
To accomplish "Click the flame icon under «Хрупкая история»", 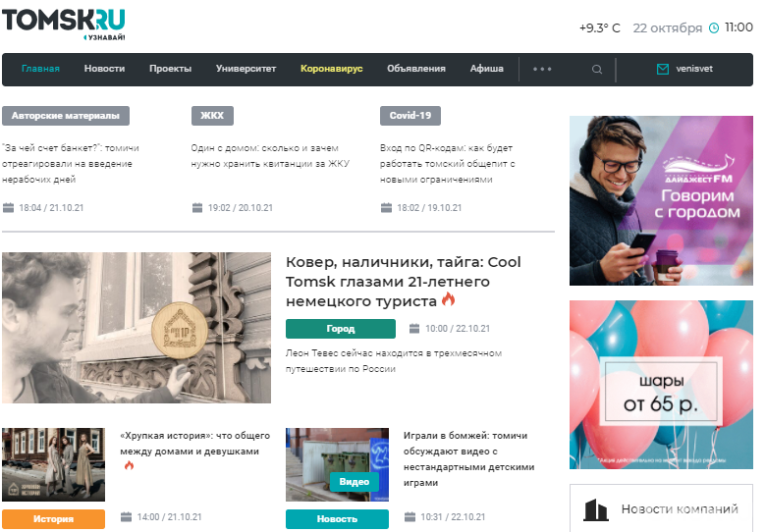I will [129, 465].
